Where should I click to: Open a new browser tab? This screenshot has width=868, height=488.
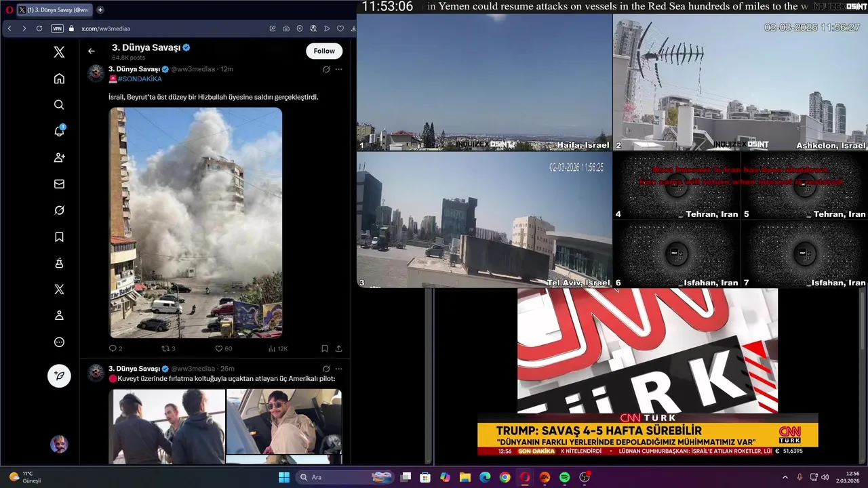click(100, 10)
